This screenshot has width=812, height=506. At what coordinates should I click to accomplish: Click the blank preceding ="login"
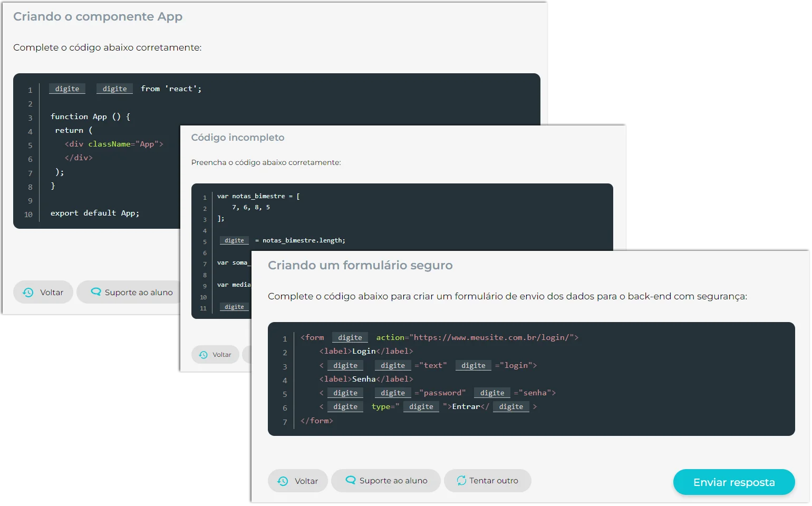pyautogui.click(x=473, y=365)
